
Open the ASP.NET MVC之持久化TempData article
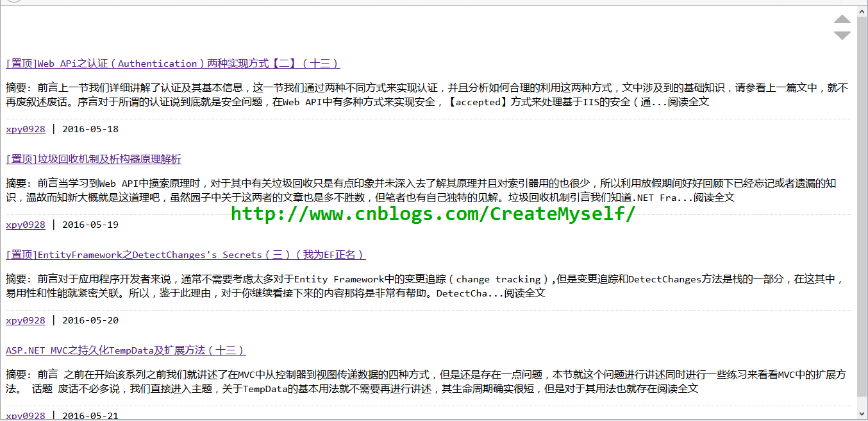(x=126, y=350)
